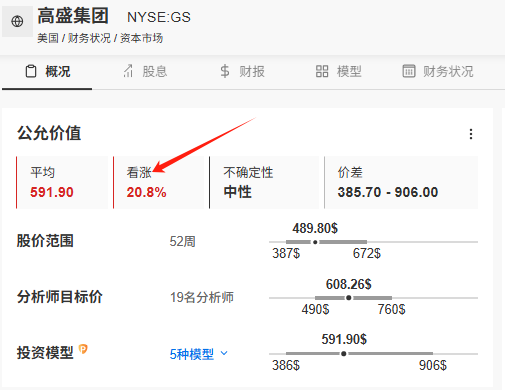Open the 财报 tab
The height and width of the screenshot is (390, 505).
pos(242,71)
